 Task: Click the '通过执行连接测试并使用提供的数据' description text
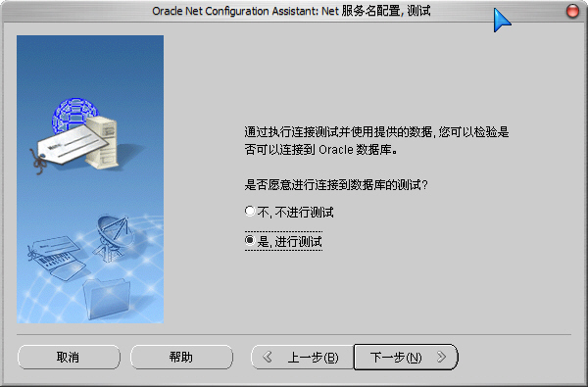(x=376, y=141)
